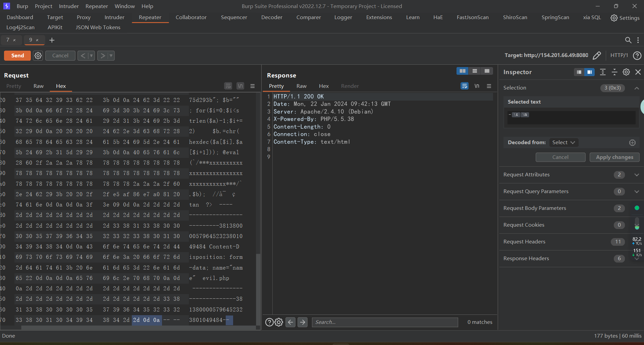The width and height of the screenshot is (644, 345).
Task: Open Repeater search magnifier icon
Action: pyautogui.click(x=628, y=40)
